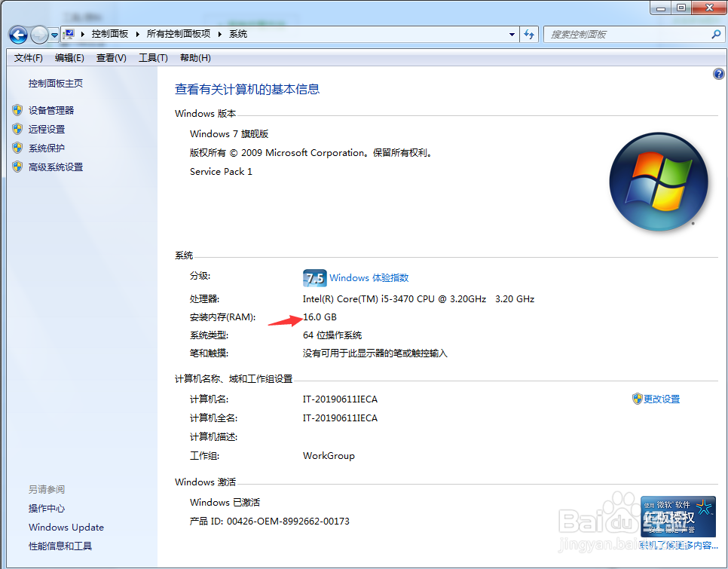
Task: Click the Windows 7 flag logo
Action: coord(658,182)
